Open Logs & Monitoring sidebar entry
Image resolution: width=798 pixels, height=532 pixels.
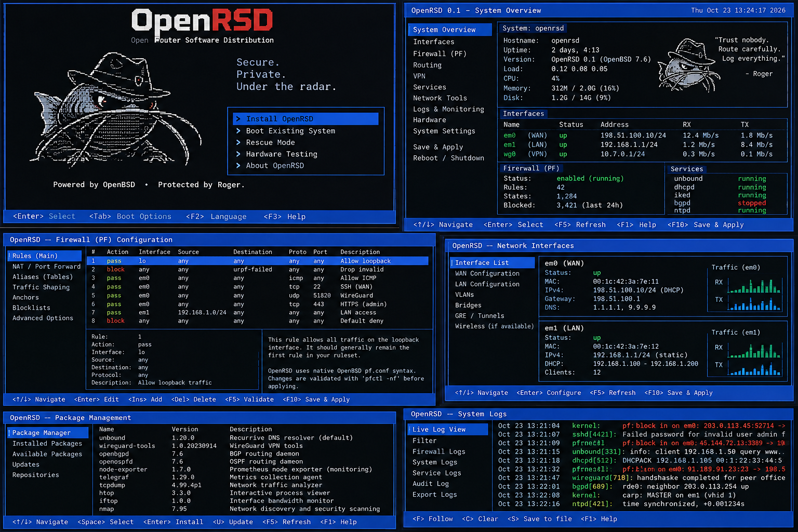448,109
